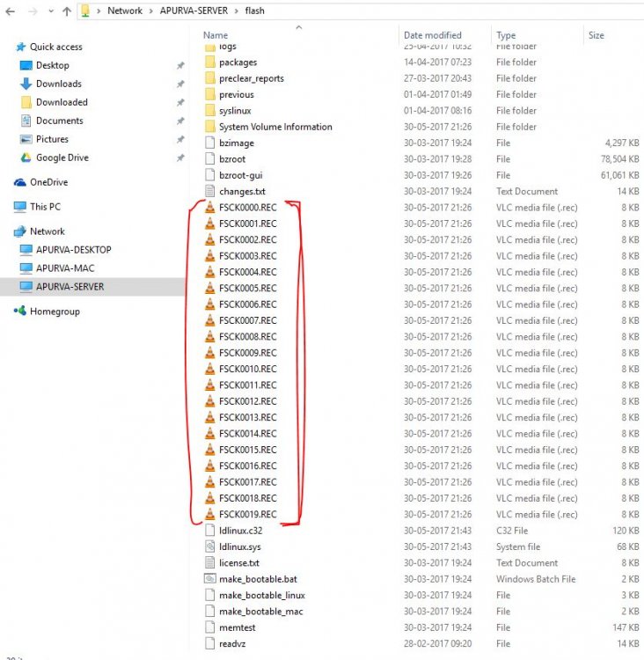
Task: Select APURVA-DESKTOP under Network
Action: pyautogui.click(x=74, y=250)
